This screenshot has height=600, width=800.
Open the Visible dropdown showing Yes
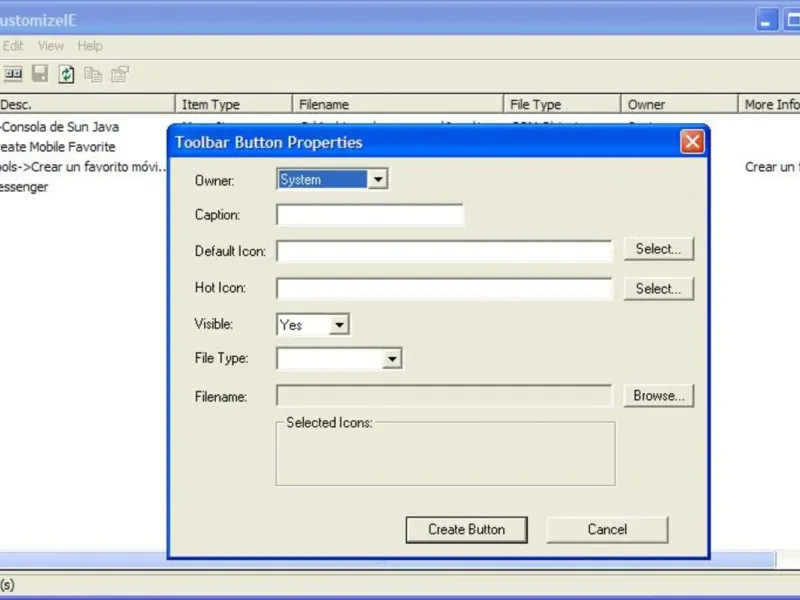(339, 324)
